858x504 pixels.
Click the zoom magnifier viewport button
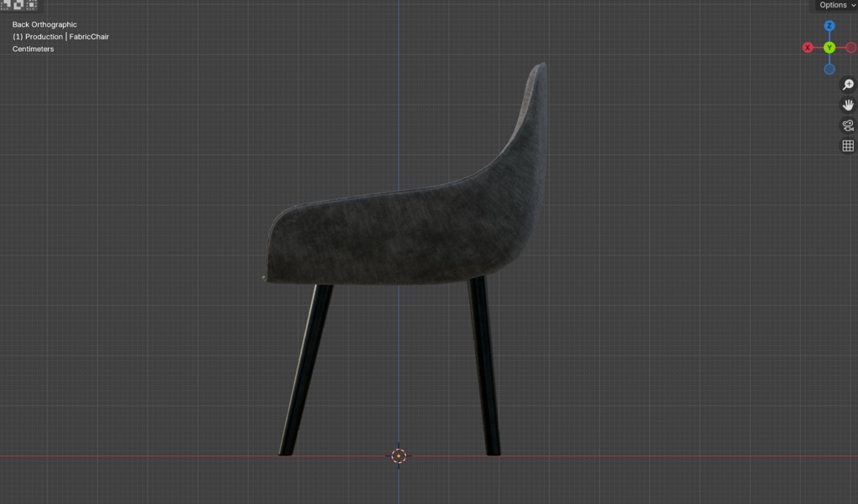[x=848, y=85]
